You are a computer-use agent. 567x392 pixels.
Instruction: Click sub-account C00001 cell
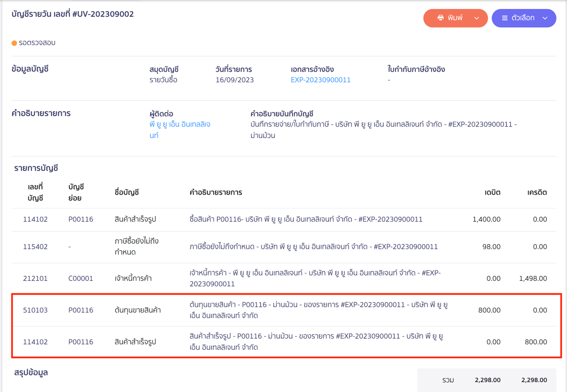tap(81, 279)
